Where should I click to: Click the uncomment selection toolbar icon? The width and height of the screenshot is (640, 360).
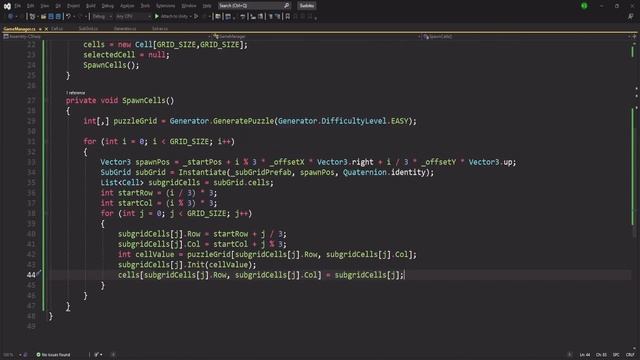(278, 16)
